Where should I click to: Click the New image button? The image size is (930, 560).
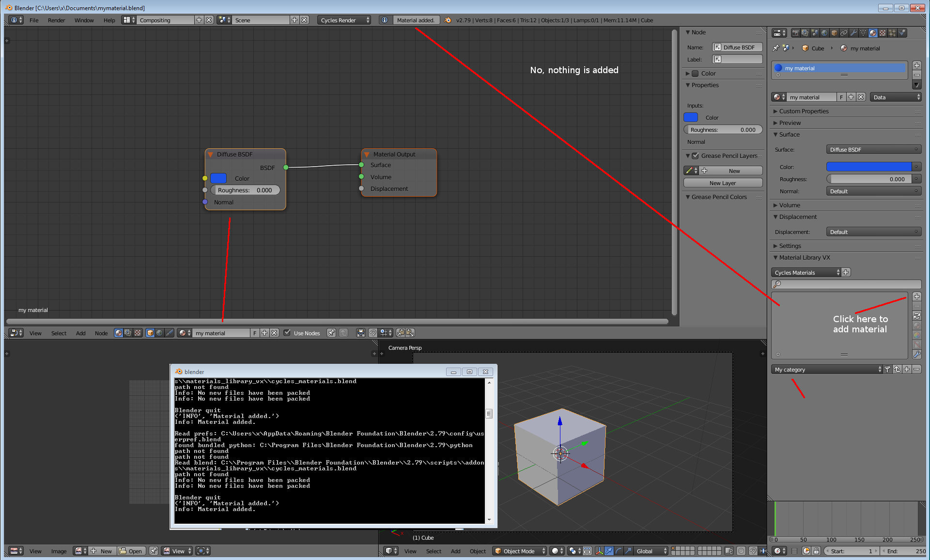point(102,551)
